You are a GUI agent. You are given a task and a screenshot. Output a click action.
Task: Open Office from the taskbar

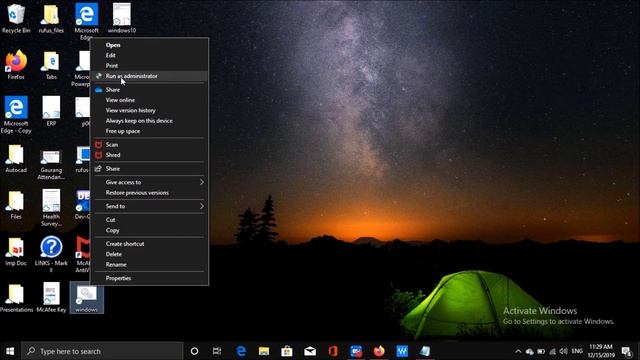[333, 351]
